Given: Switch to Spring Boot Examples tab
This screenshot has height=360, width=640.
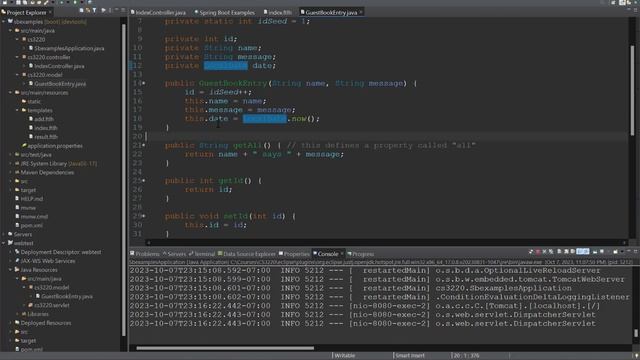Looking at the screenshot, I should pyautogui.click(x=224, y=13).
